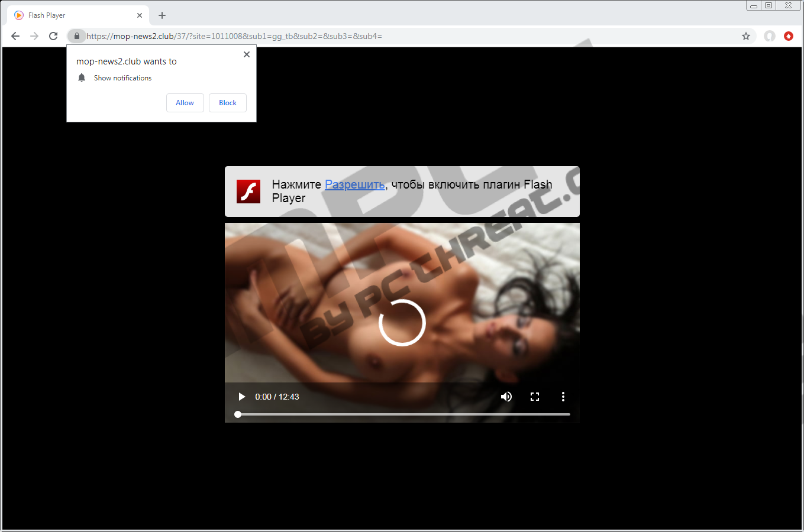The image size is (804, 532).
Task: Open the user profile avatar icon
Action: (770, 36)
